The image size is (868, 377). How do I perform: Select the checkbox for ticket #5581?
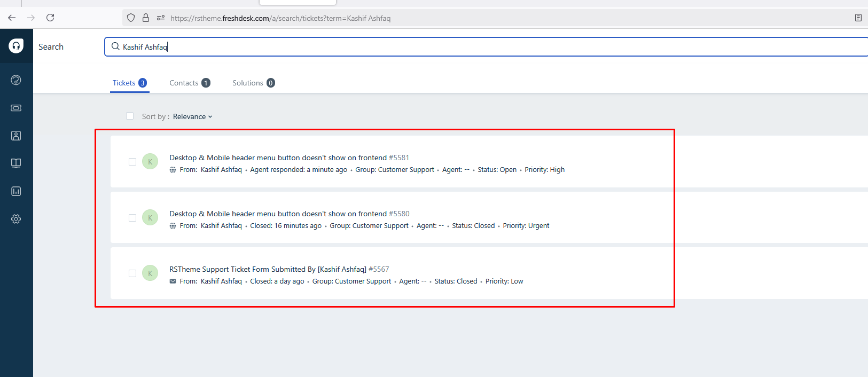pos(132,162)
